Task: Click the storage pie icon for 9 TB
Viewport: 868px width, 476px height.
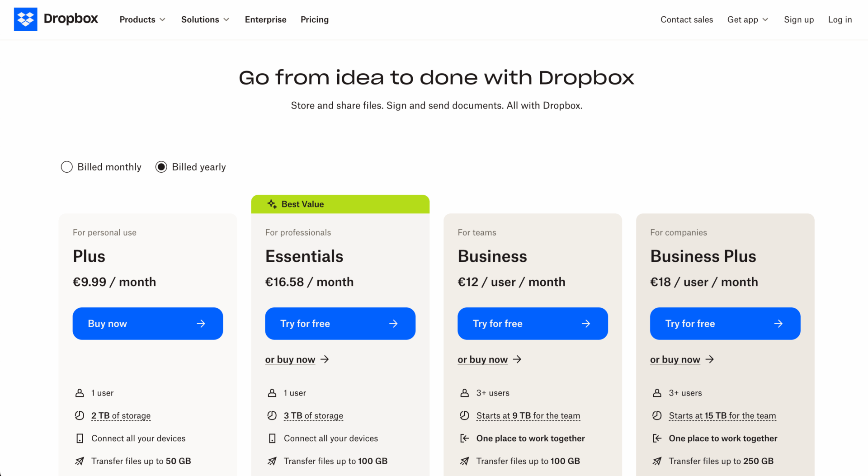Action: tap(465, 415)
